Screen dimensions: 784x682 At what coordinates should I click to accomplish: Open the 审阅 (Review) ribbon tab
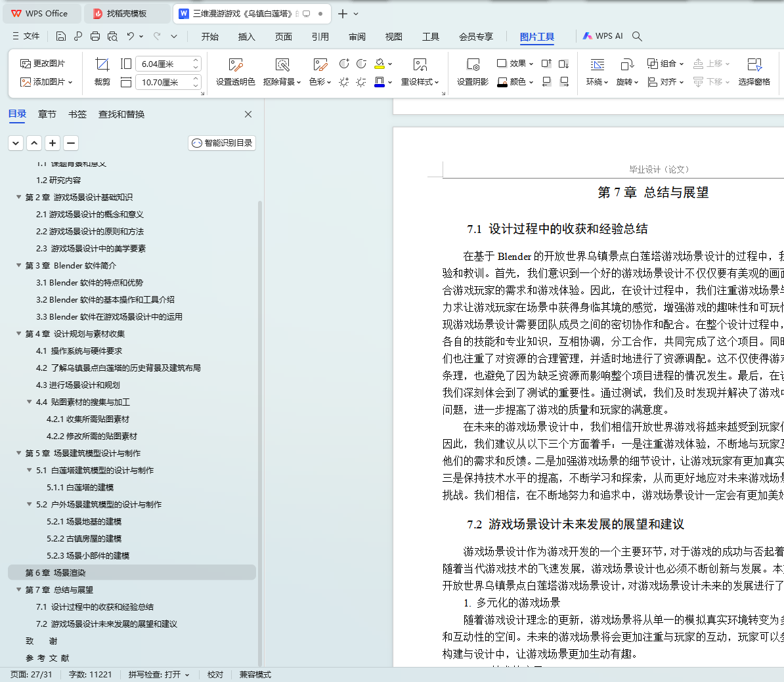357,37
